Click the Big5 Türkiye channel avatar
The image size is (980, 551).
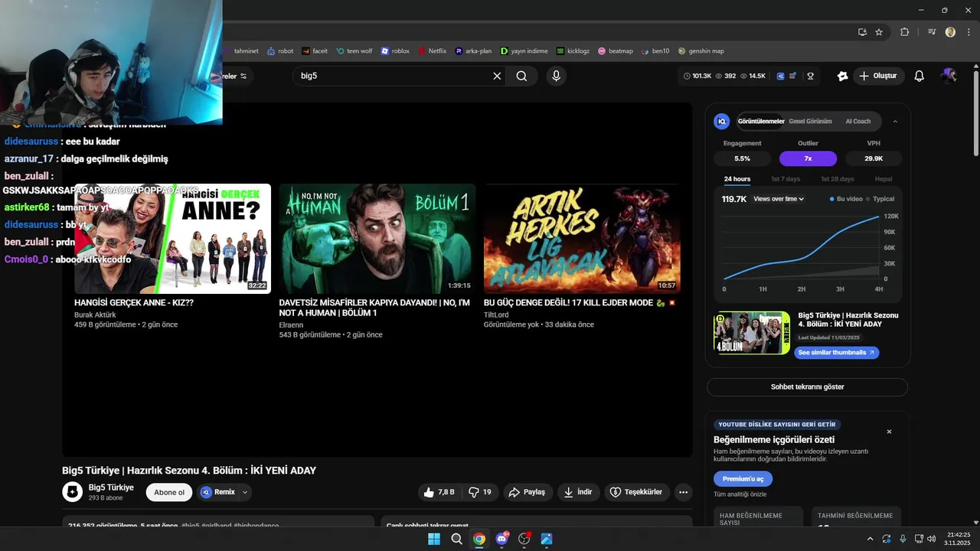[x=72, y=492]
